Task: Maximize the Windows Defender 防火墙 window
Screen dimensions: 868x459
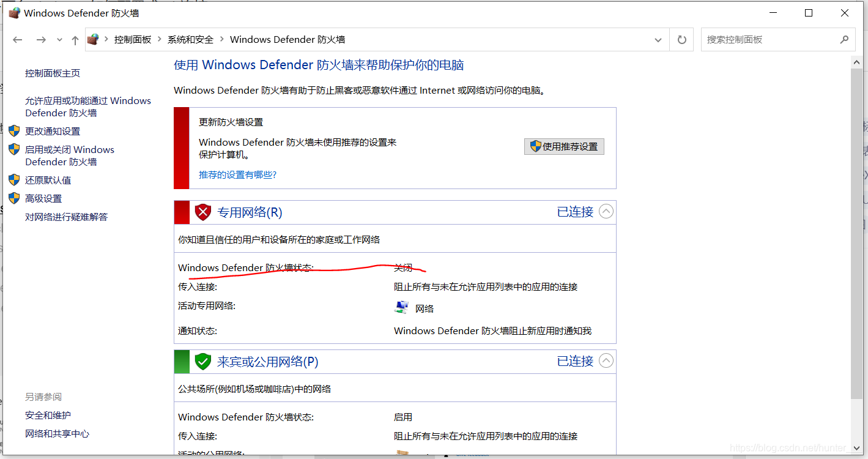Action: click(x=809, y=13)
